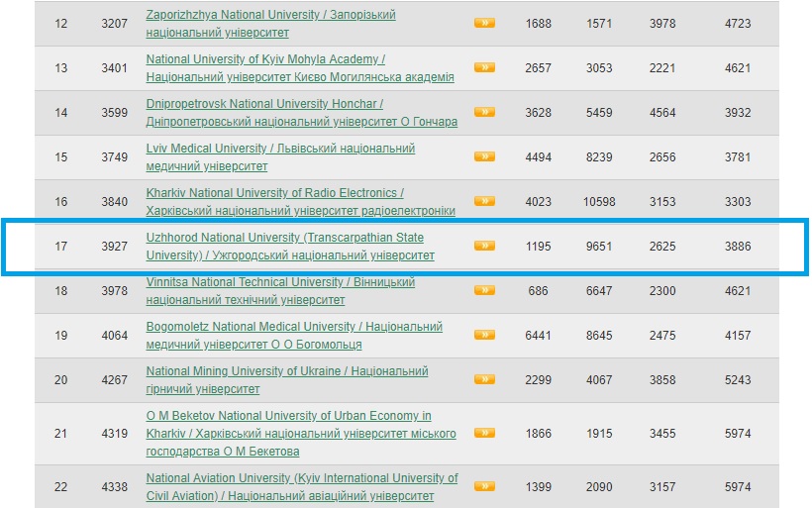
Task: Open Vinnitsa National Technical University link
Action: [280, 290]
